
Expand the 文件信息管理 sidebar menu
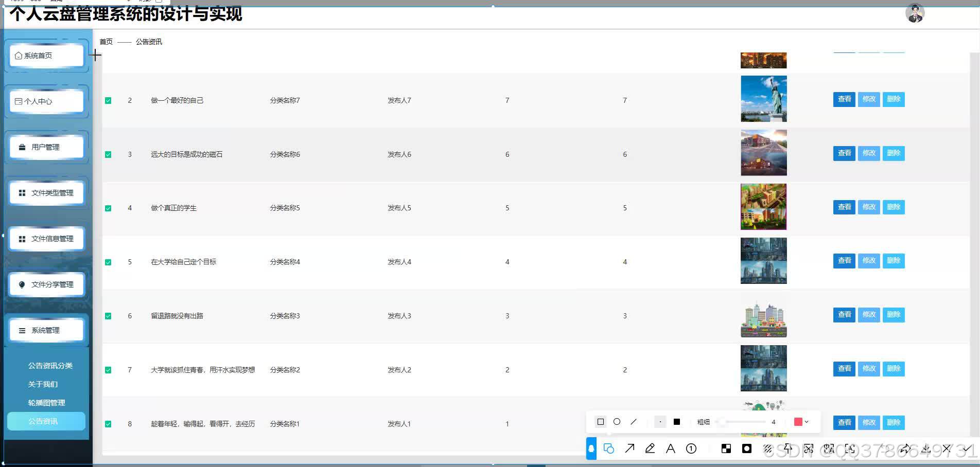(46, 239)
